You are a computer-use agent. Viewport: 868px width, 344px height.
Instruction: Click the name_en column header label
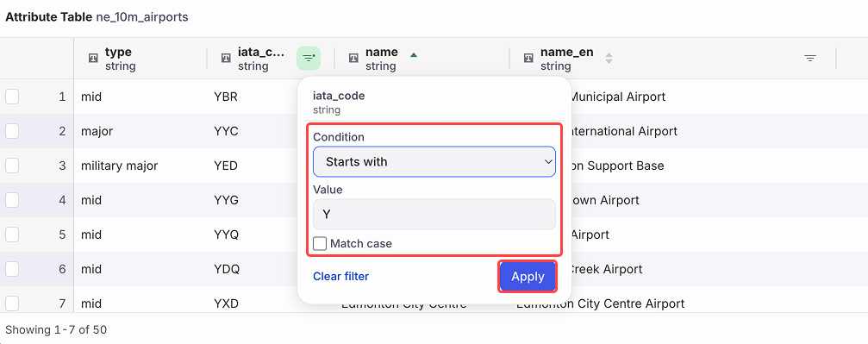pyautogui.click(x=567, y=52)
